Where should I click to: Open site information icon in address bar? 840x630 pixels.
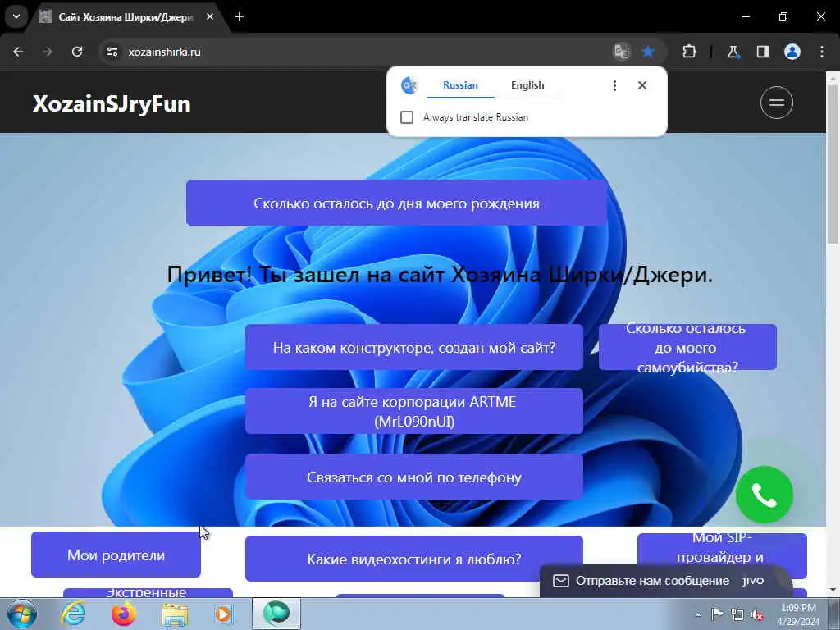coord(112,52)
